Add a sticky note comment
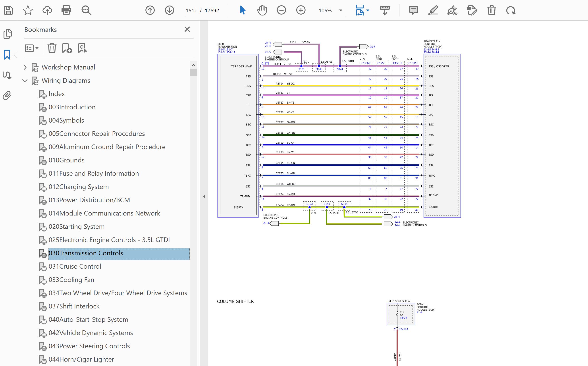The height and width of the screenshot is (366, 588). pos(413,10)
